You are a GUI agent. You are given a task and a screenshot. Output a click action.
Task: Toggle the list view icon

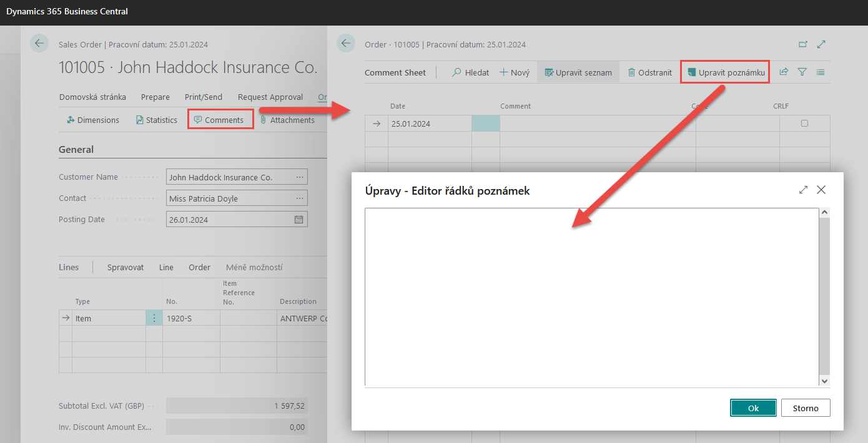(x=821, y=72)
